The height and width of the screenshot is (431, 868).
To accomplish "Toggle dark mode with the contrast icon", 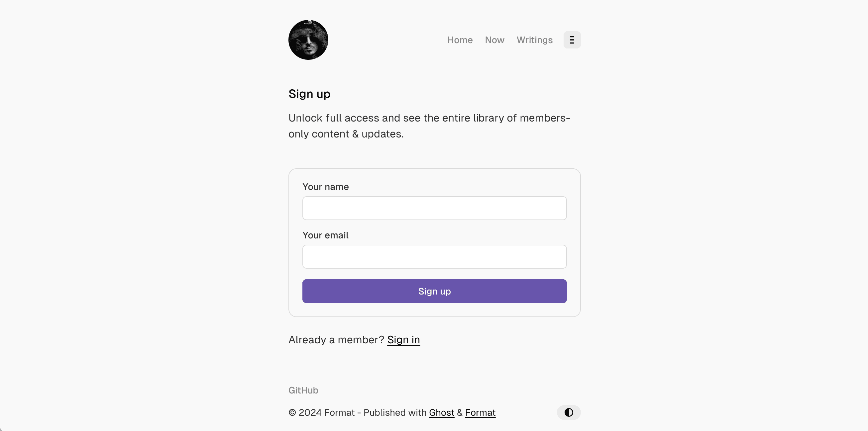I will point(569,412).
